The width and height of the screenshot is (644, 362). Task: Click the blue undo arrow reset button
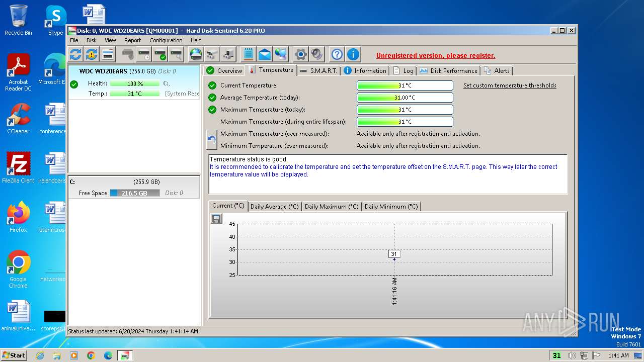(212, 140)
